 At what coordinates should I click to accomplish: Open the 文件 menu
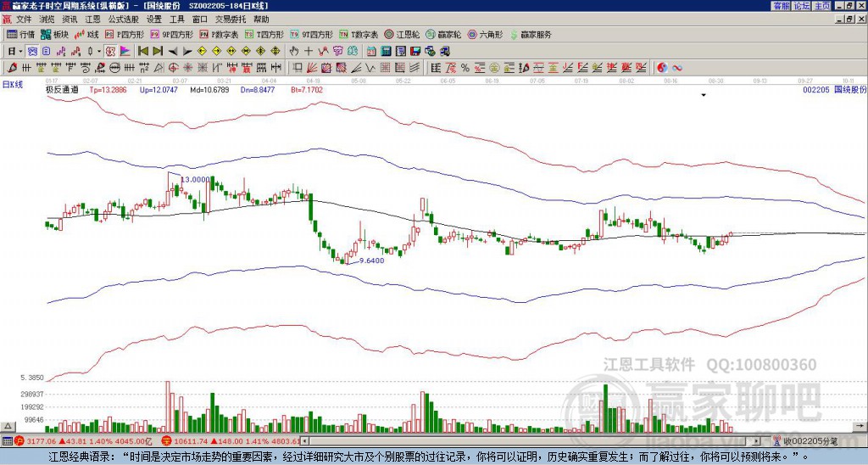[x=24, y=20]
